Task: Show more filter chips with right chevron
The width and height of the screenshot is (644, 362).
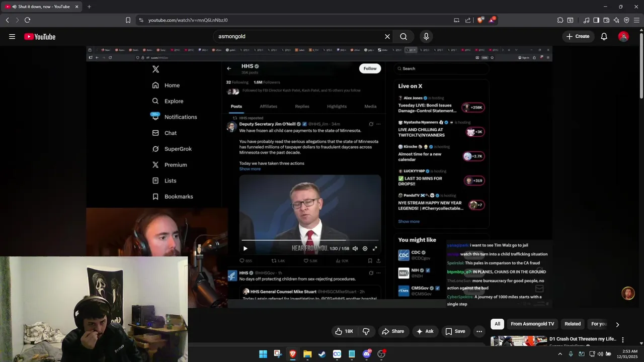Action: coord(617,324)
